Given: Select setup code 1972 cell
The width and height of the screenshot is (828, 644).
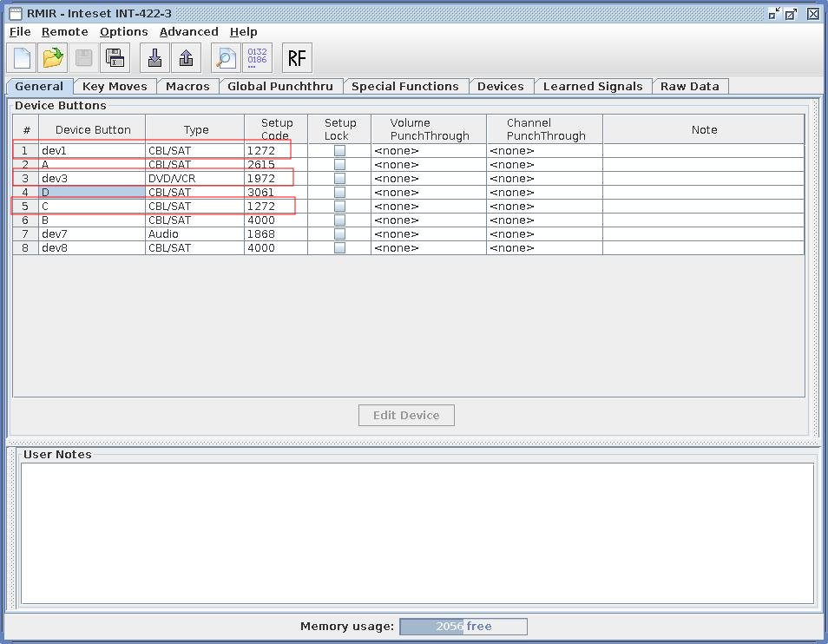Looking at the screenshot, I should [276, 179].
